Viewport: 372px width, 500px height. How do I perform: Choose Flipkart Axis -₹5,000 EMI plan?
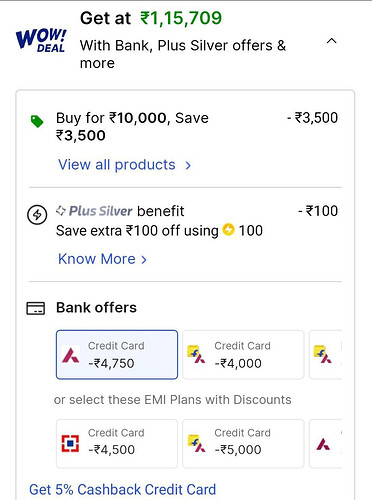[x=243, y=444]
